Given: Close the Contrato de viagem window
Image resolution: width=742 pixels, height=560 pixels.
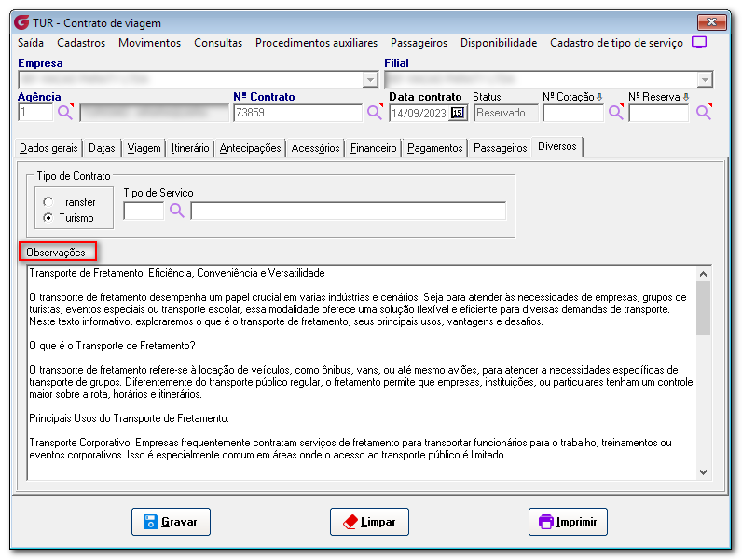Looking at the screenshot, I should tap(711, 22).
